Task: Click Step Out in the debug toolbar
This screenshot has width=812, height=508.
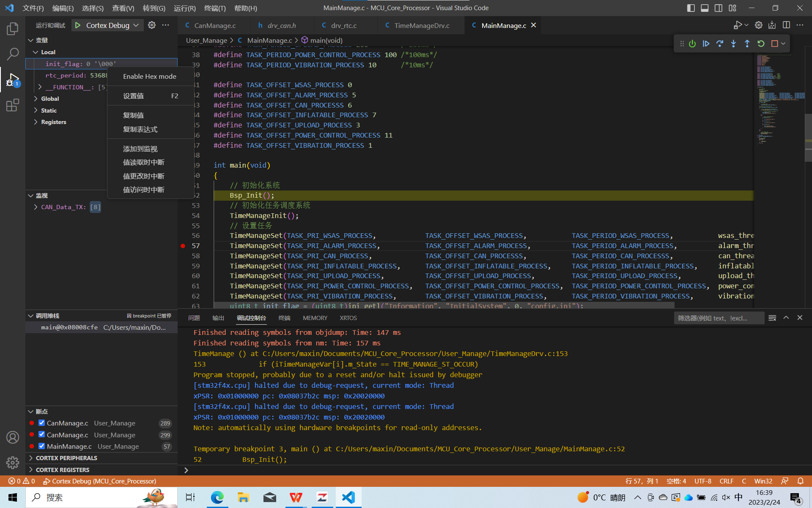Action: 747,43
